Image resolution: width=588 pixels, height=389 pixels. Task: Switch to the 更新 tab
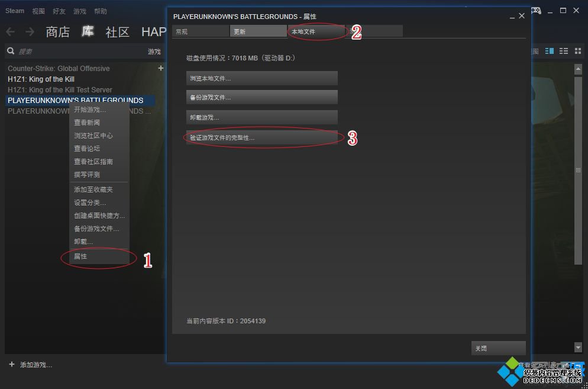(259, 31)
